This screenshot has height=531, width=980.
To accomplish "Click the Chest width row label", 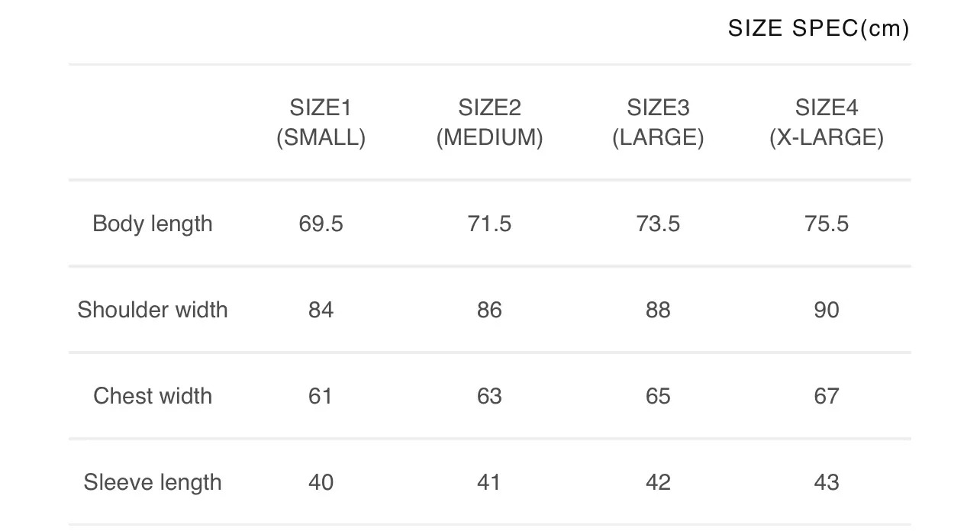I will (x=153, y=396).
